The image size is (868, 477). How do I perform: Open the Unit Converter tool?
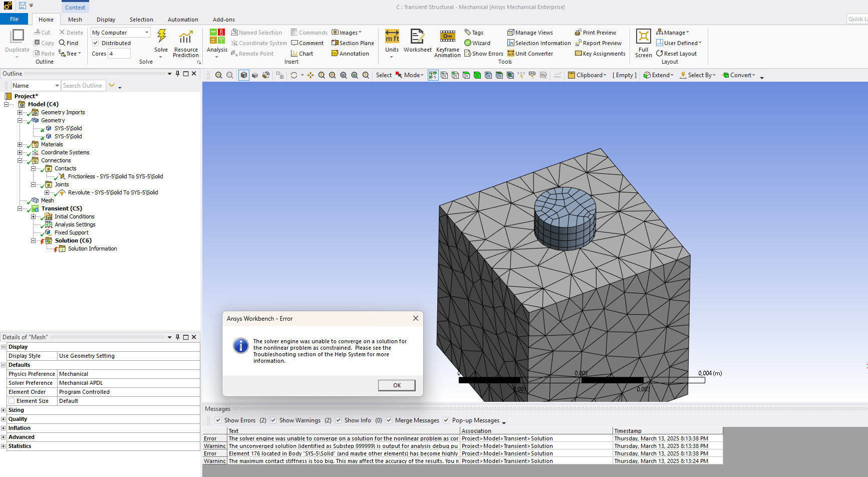(x=530, y=54)
